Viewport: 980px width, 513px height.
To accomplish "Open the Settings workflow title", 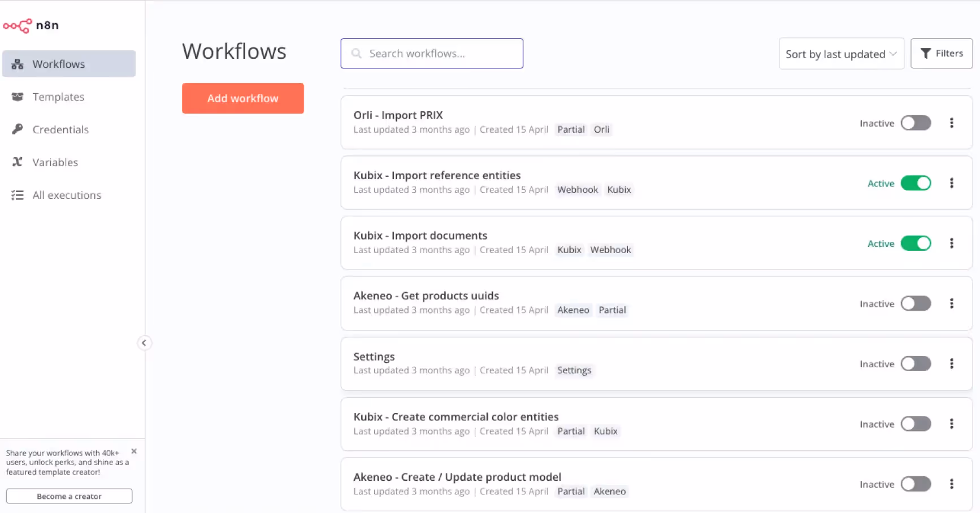I will coord(374,357).
